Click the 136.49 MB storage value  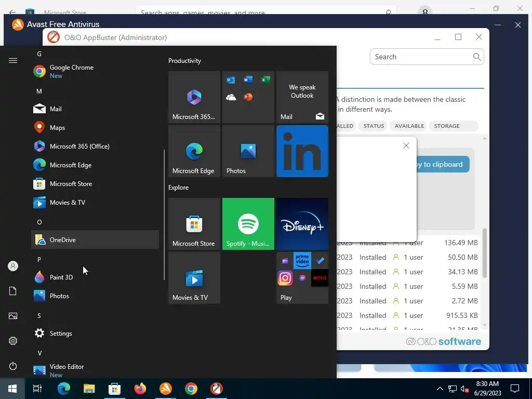461,243
